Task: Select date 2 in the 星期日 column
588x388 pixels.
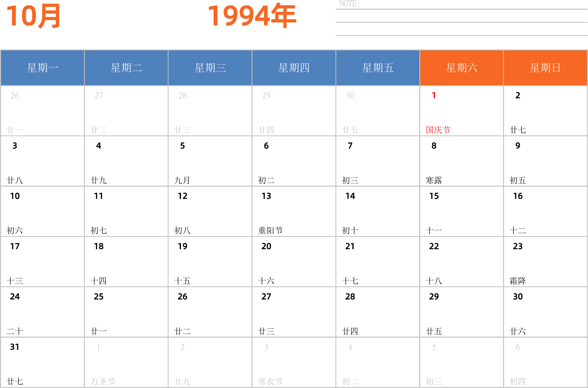Action: (x=518, y=95)
